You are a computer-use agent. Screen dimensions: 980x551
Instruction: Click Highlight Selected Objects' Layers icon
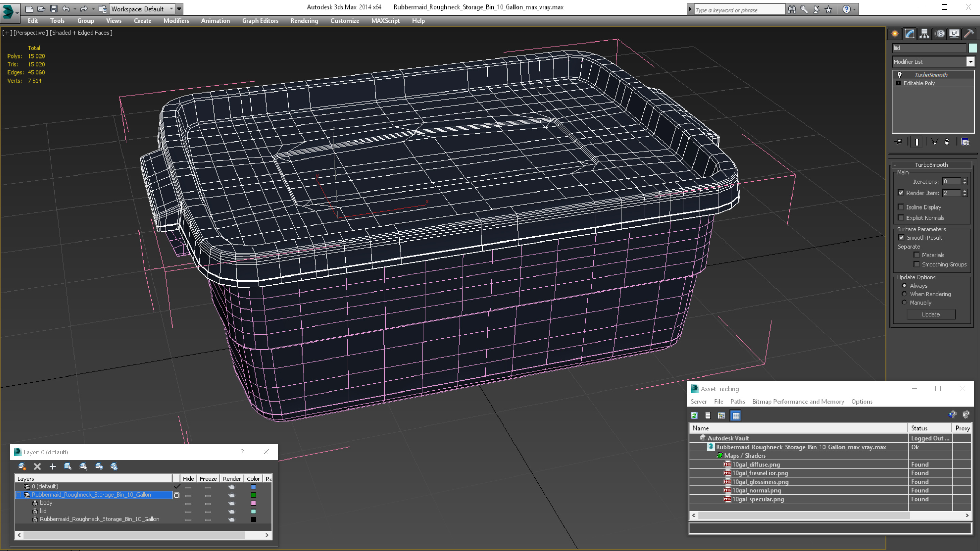(83, 466)
